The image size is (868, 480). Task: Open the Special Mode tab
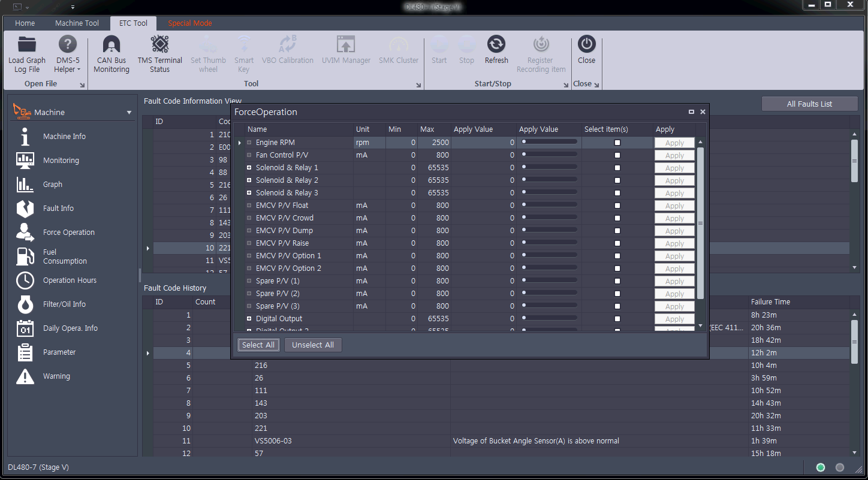190,23
